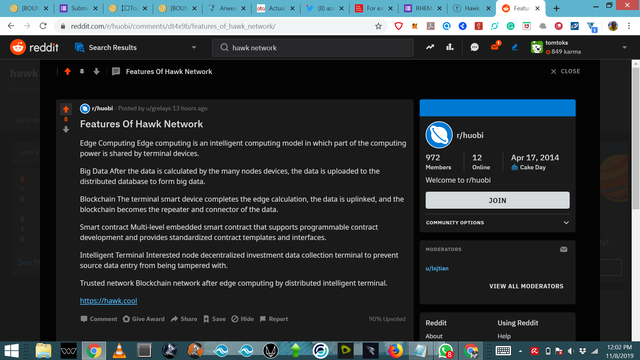Switch to the Submi browser tab
The height and width of the screenshot is (360, 640).
(79, 8)
